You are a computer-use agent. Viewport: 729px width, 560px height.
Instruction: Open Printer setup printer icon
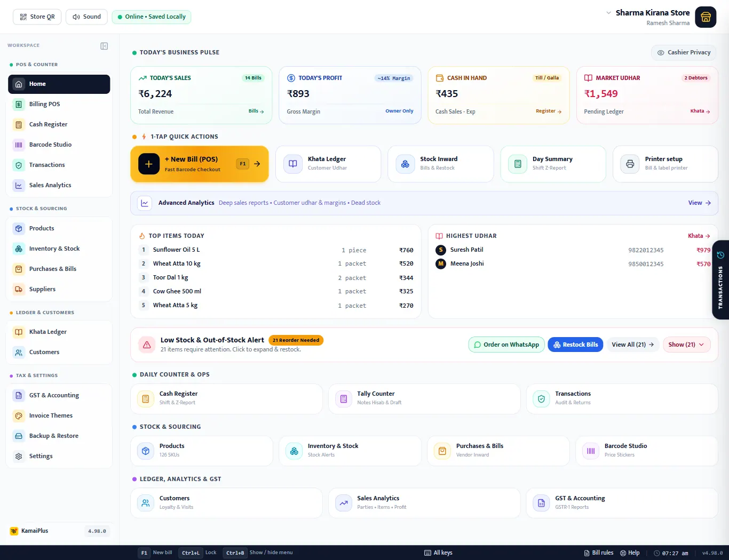(630, 164)
